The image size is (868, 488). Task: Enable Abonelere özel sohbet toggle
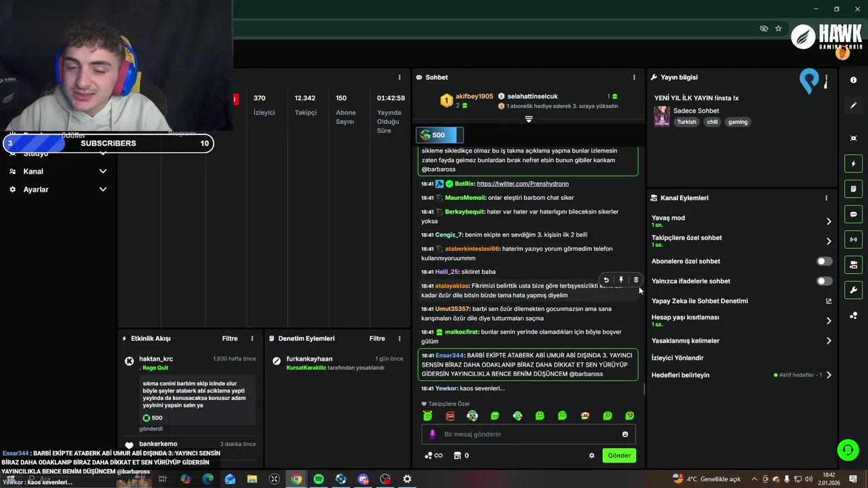click(x=825, y=261)
